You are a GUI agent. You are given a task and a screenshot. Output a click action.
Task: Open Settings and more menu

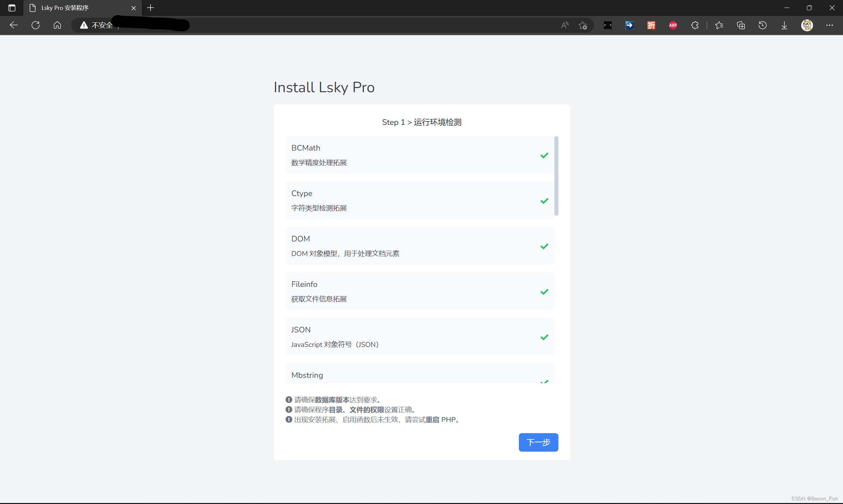pyautogui.click(x=829, y=25)
